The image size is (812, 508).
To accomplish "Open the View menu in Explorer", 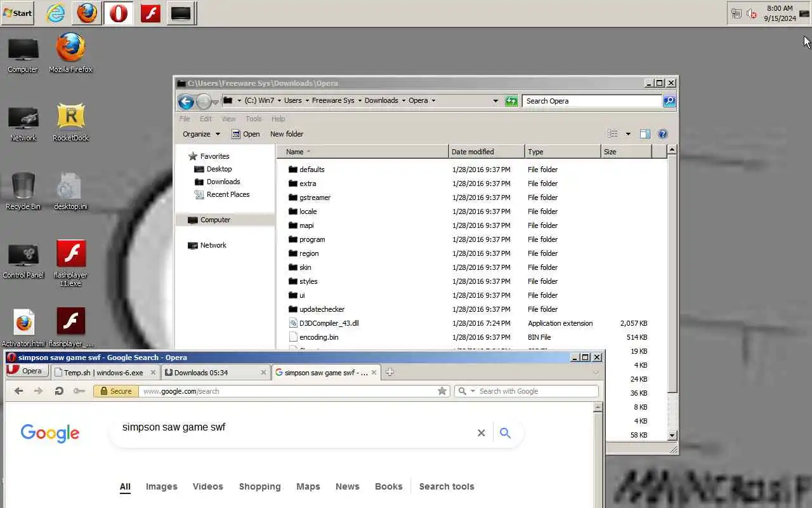I will [x=228, y=119].
